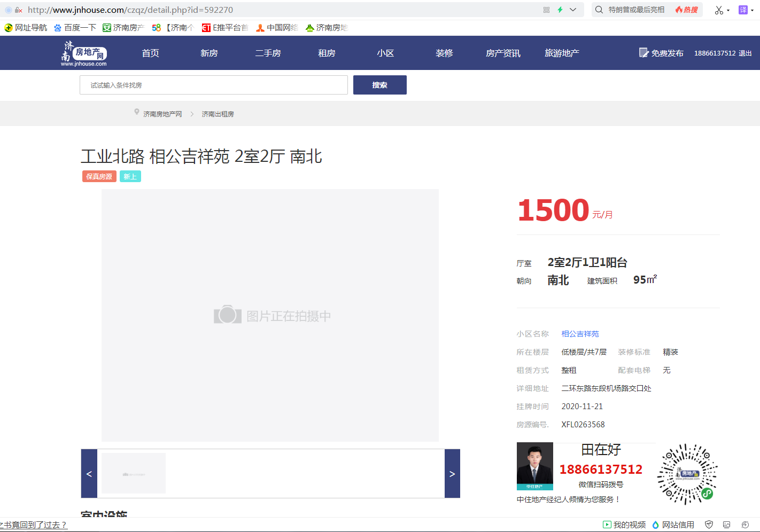Select the first gallery thumbnail image
This screenshot has width=760, height=532.
coord(134,473)
